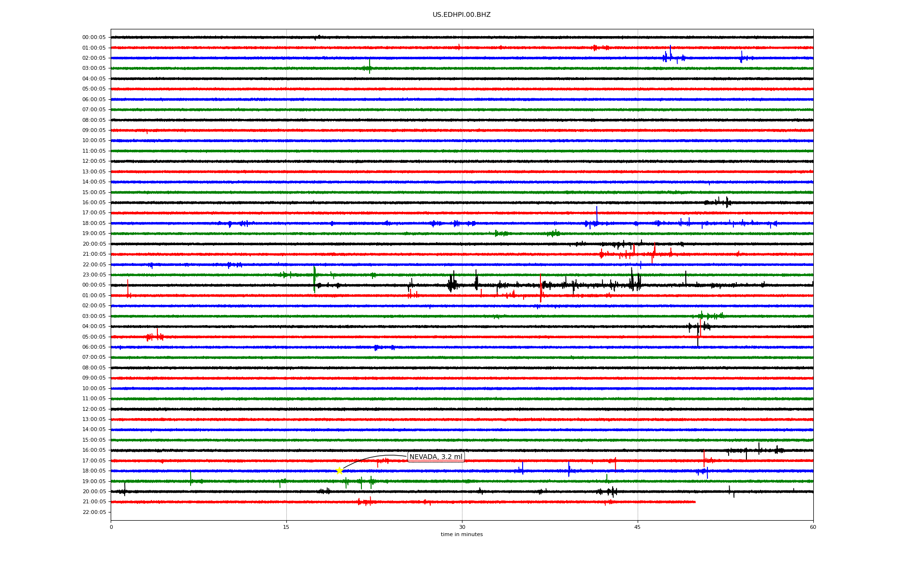
Task: Click the x-axis tick label 15
Action: tap(286, 527)
